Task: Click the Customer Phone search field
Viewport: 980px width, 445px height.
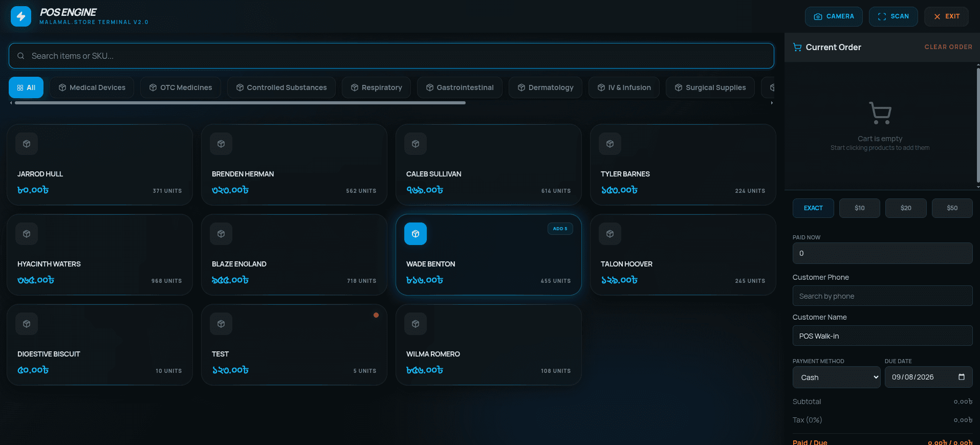Action: tap(883, 296)
